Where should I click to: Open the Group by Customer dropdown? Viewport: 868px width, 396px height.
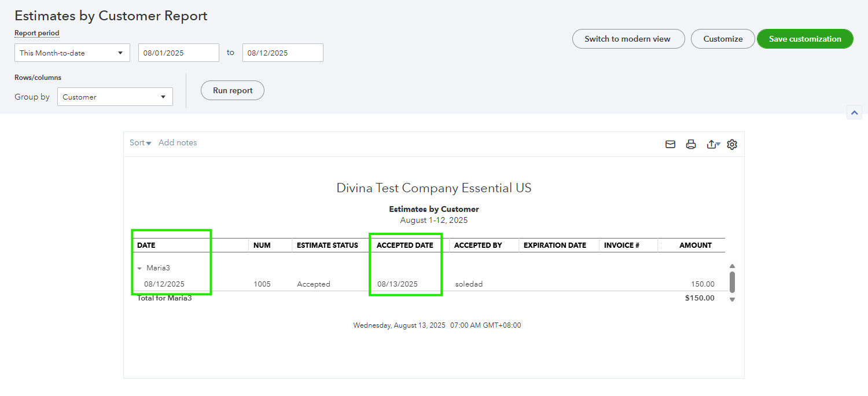pos(115,97)
